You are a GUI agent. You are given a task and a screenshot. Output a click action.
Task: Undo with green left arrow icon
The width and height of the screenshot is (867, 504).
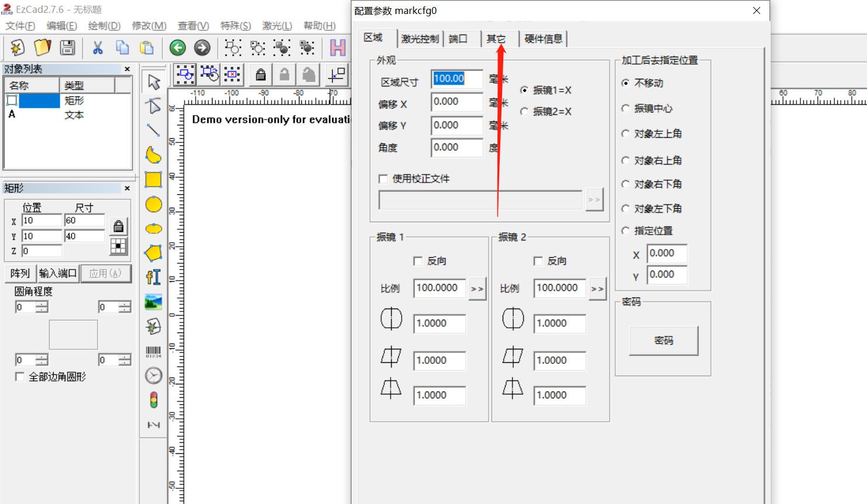pos(178,48)
